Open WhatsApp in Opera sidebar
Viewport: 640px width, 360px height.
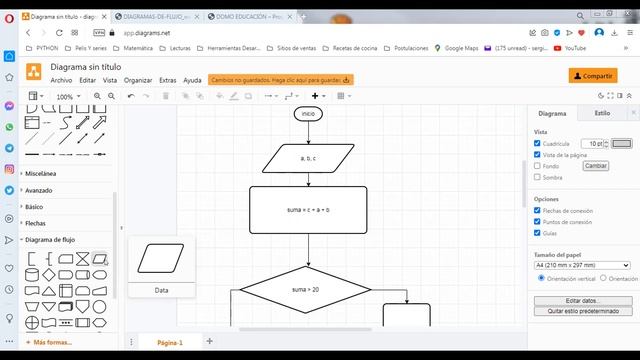click(x=9, y=127)
